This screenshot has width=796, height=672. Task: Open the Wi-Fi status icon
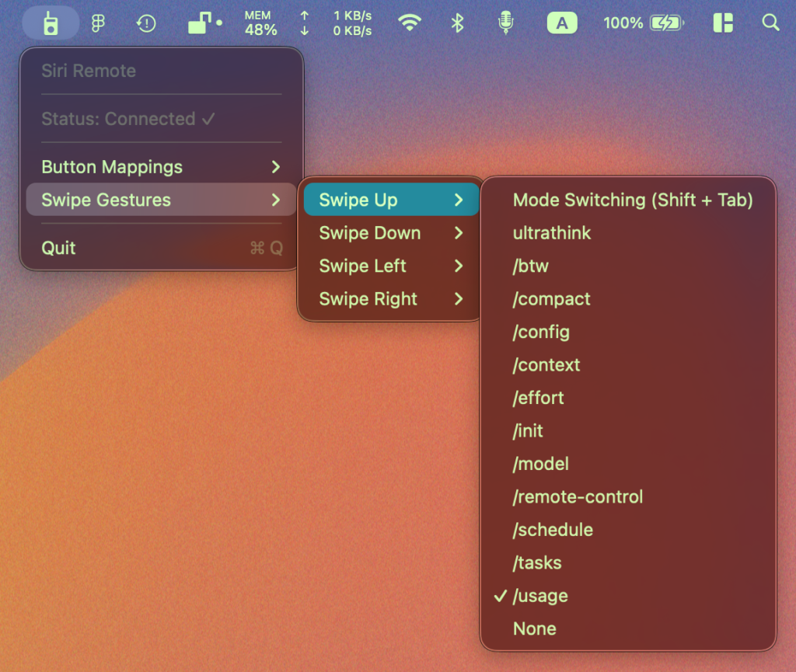point(409,23)
